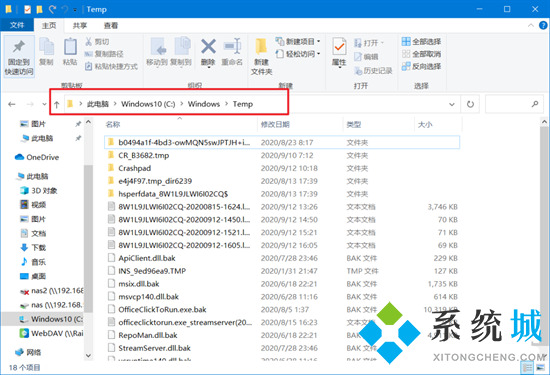Image resolution: width=550 pixels, height=375 pixels.
Task: Click Windows10 (C:) in address breadcrumb
Action: [x=148, y=104]
